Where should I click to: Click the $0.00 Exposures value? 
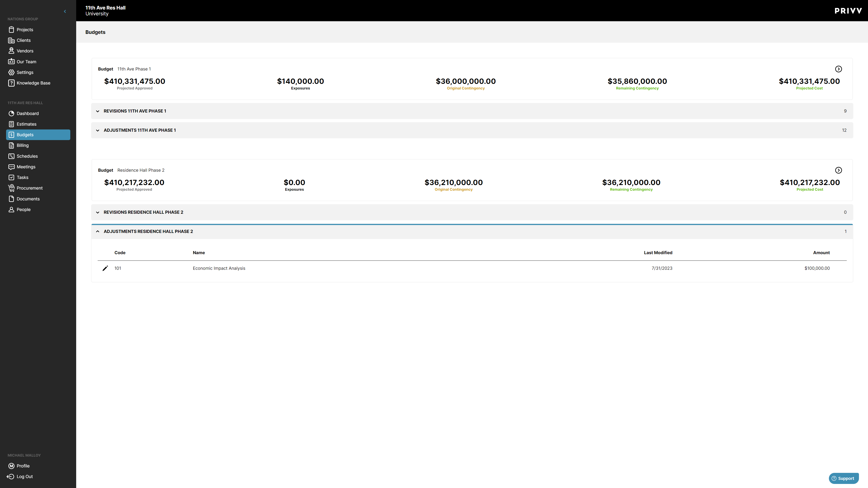pos(294,183)
